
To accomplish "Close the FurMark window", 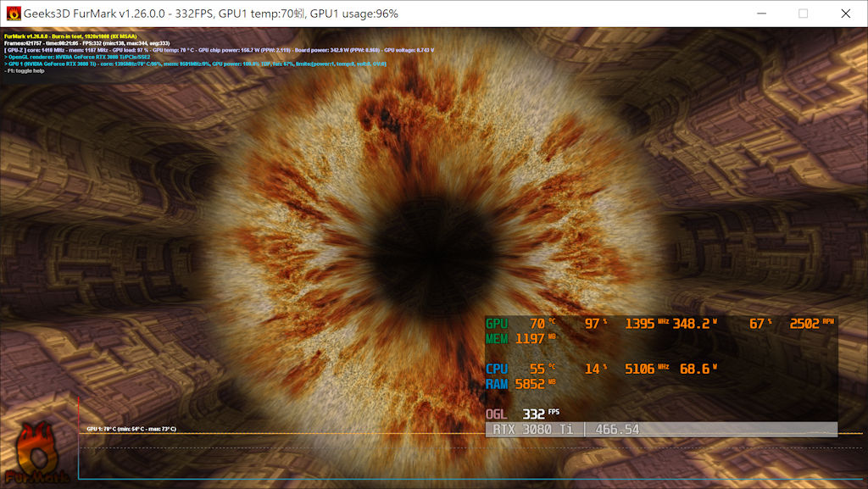I will 845,14.
